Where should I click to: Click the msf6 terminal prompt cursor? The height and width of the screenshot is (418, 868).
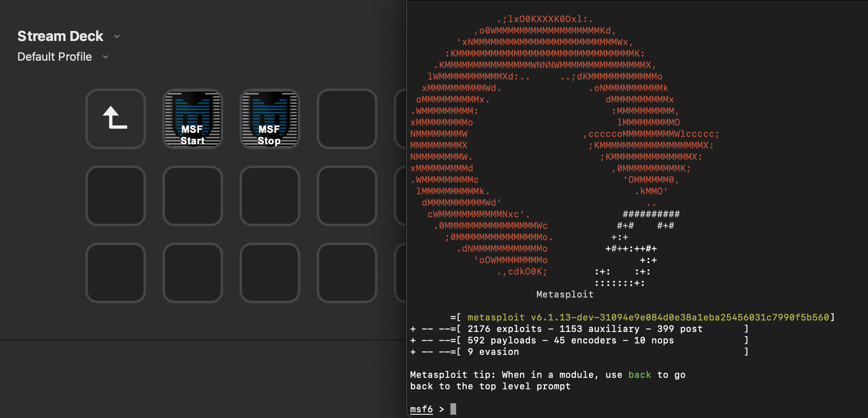pos(453,409)
